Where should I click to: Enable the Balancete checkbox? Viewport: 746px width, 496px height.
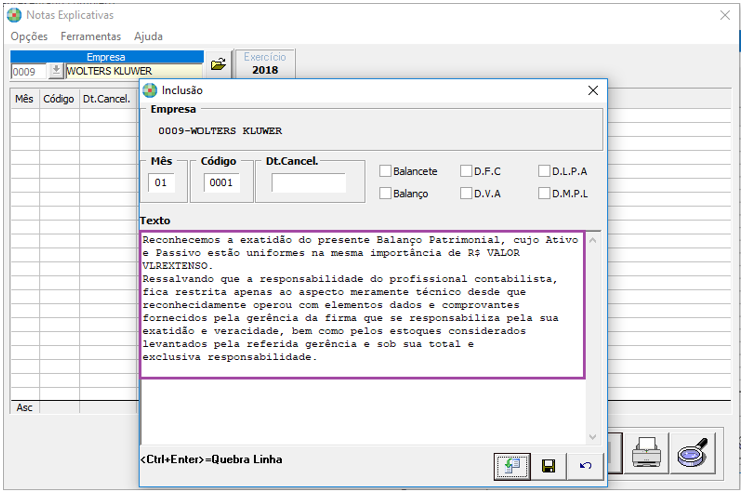point(385,171)
